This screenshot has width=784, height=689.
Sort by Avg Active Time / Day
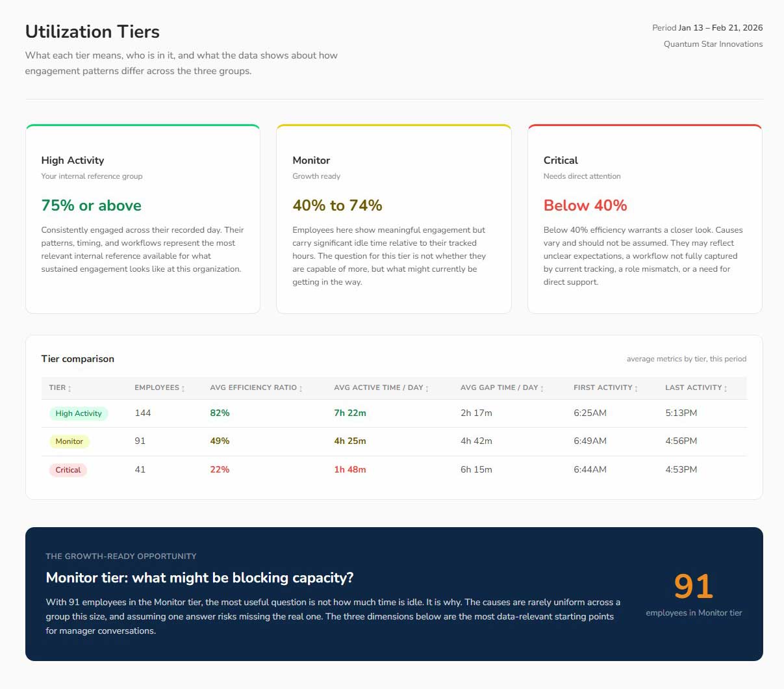(x=381, y=387)
